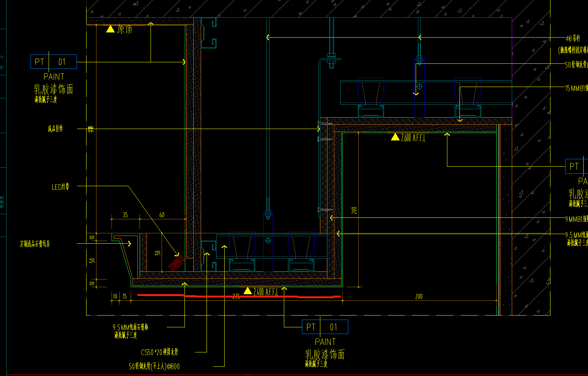Click the 9.5MM纸面石膏板 bottom annotation
The image size is (588, 376).
[x=130, y=327]
